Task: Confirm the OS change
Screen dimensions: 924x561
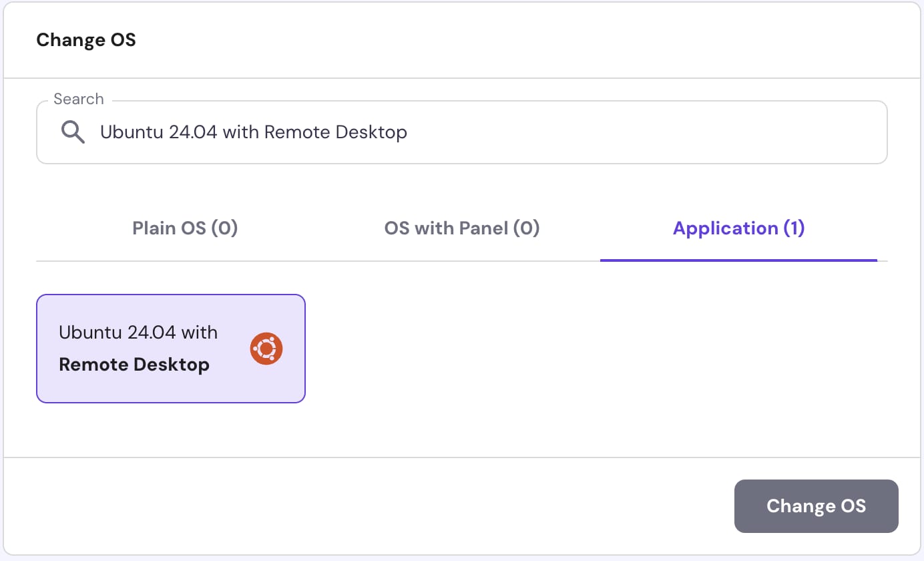Action: tap(816, 506)
